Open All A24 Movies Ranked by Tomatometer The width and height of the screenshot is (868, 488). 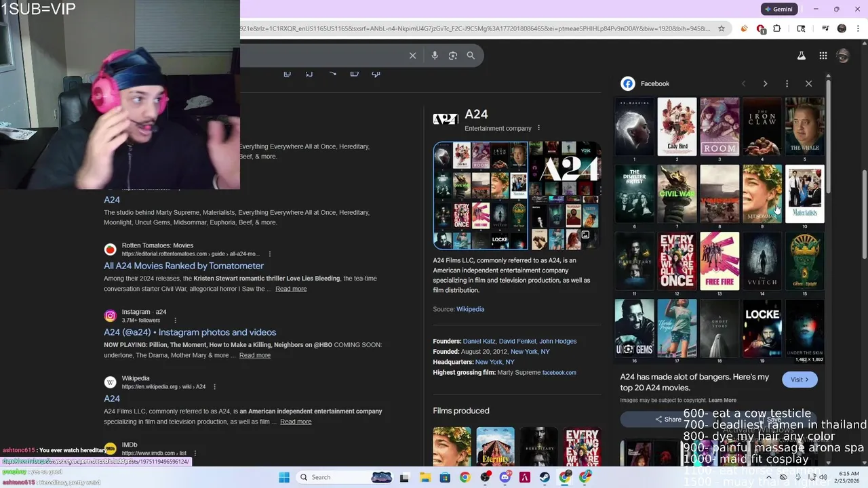184,266
